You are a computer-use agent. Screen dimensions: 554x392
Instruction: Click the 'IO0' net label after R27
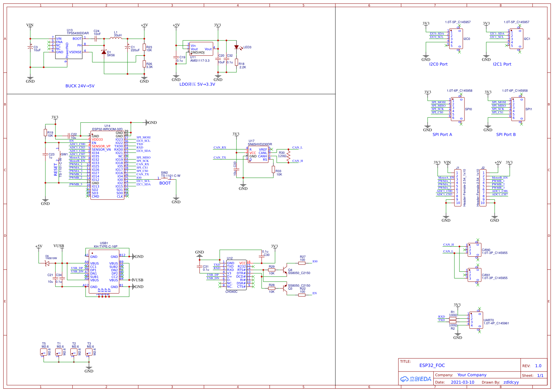[315, 261]
